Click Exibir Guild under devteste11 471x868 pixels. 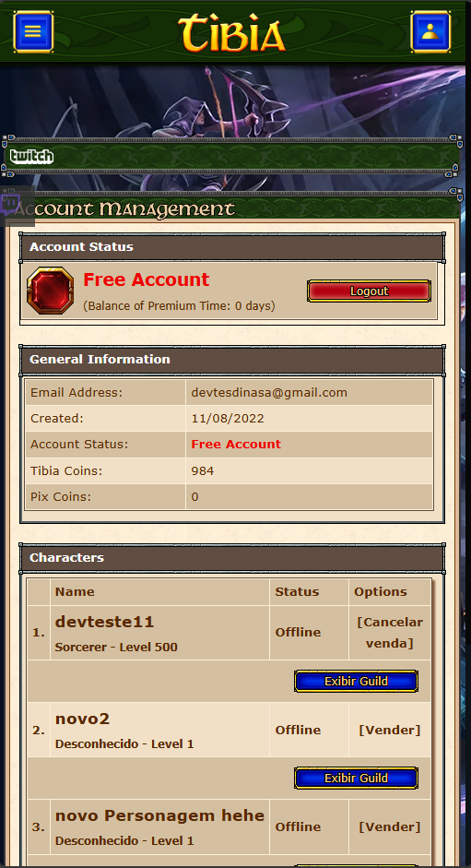(356, 681)
